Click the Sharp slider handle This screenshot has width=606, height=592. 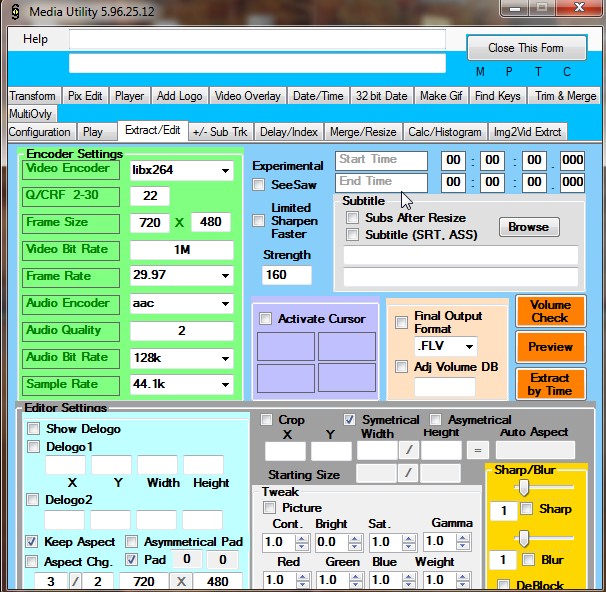pyautogui.click(x=524, y=487)
